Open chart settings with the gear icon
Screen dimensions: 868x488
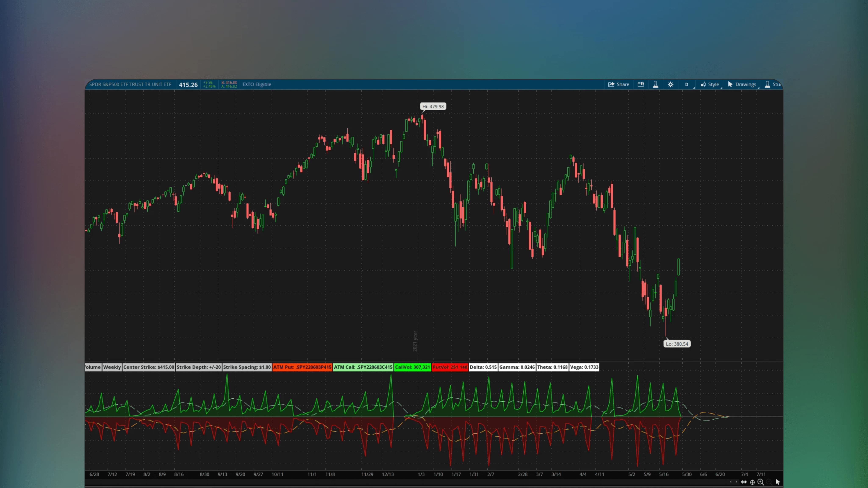(670, 84)
